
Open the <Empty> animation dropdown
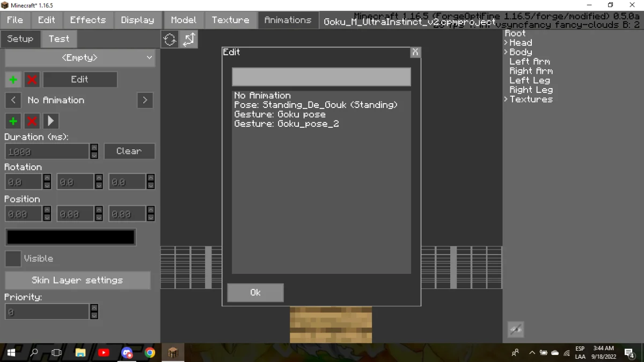80,58
